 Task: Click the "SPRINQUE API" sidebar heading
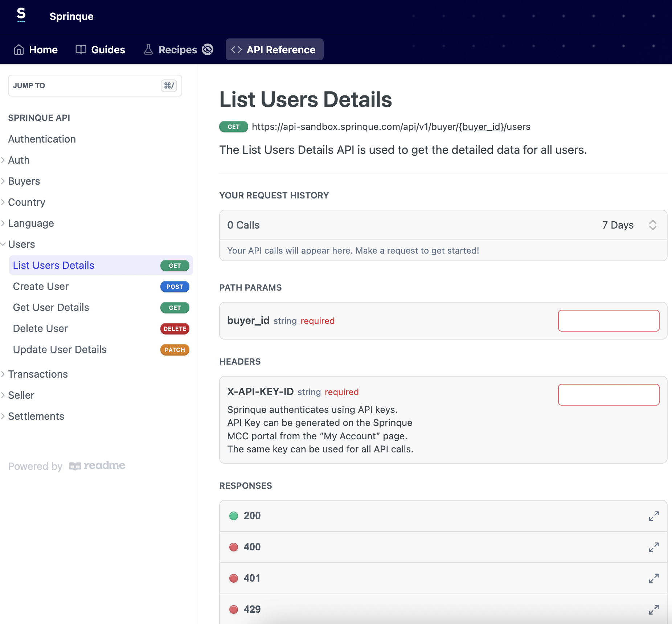tap(39, 118)
